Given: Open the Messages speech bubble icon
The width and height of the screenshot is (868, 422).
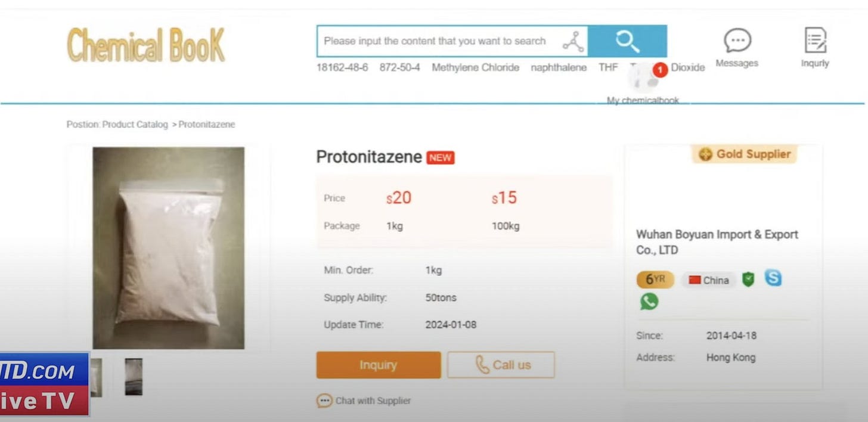Looking at the screenshot, I should point(737,41).
